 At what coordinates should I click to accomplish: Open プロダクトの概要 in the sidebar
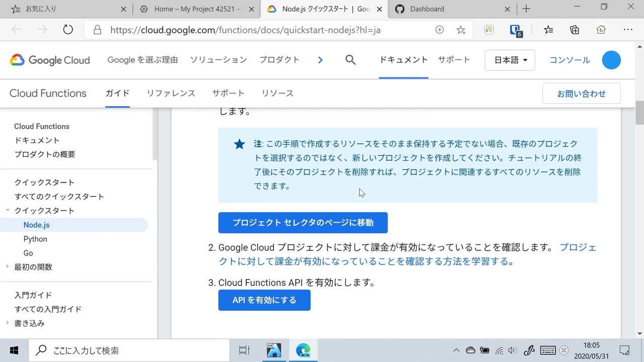tap(45, 154)
